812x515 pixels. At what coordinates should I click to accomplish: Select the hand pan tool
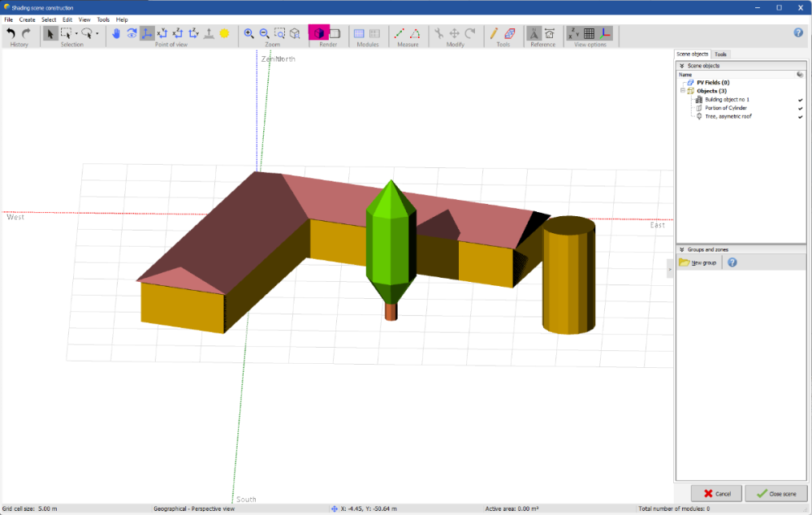click(x=116, y=33)
